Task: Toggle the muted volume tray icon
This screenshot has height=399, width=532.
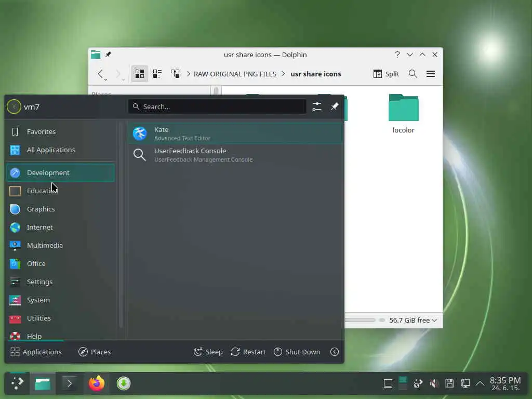Action: (x=434, y=383)
